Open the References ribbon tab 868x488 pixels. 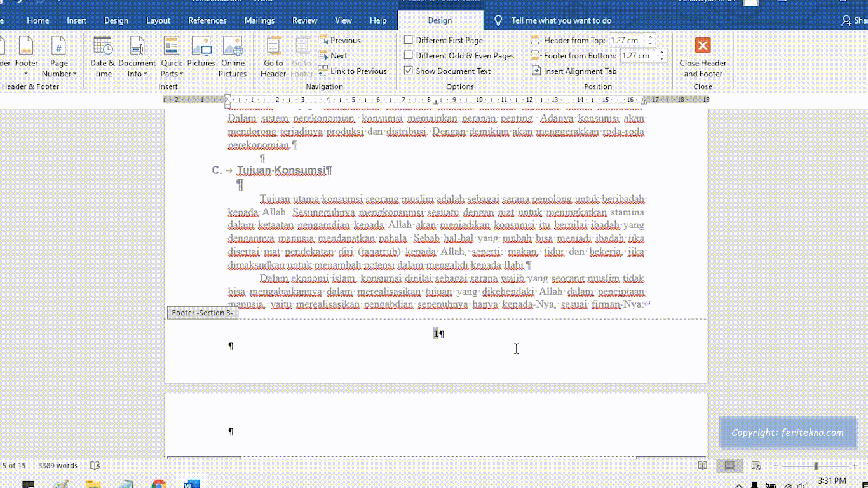[x=207, y=20]
